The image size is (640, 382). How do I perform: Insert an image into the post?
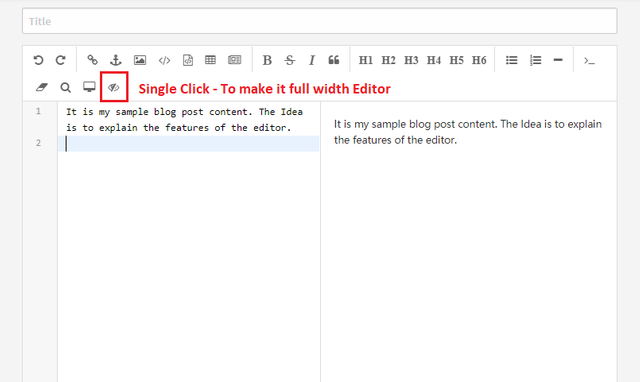click(x=140, y=60)
